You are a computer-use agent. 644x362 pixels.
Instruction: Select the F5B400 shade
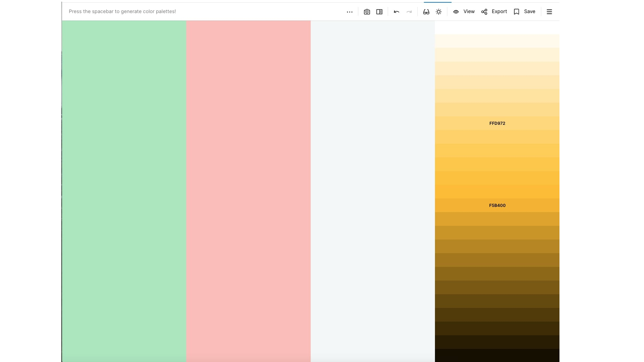[497, 205]
